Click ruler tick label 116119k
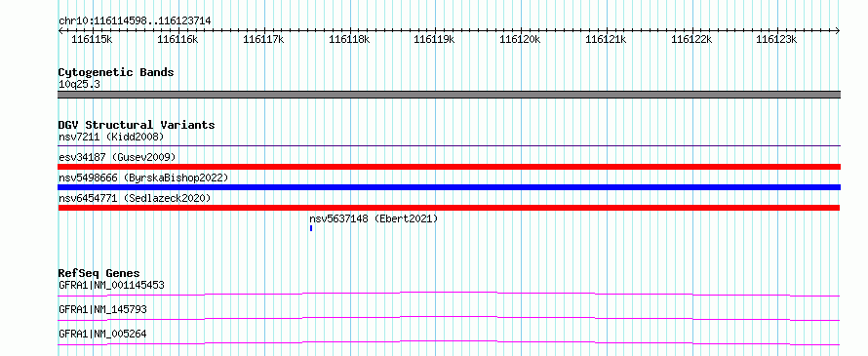The image size is (868, 356). [435, 39]
